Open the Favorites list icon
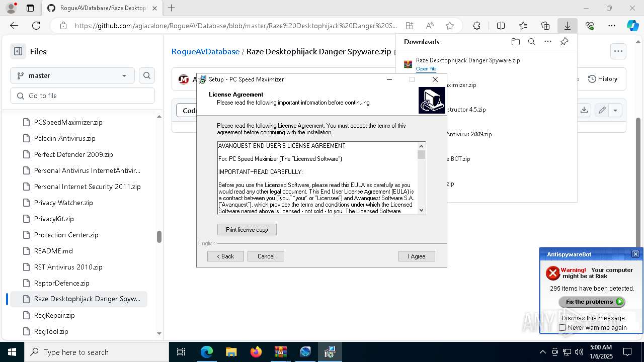The image size is (644, 362). [x=523, y=26]
